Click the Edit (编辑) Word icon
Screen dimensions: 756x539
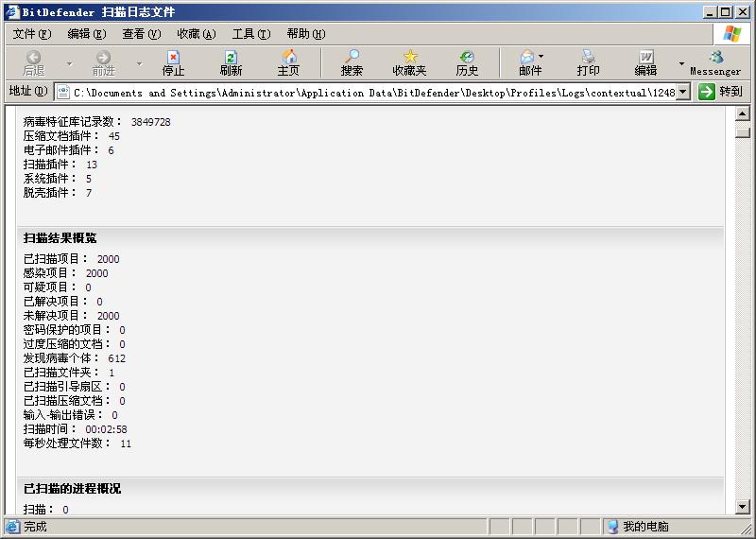pyautogui.click(x=645, y=57)
